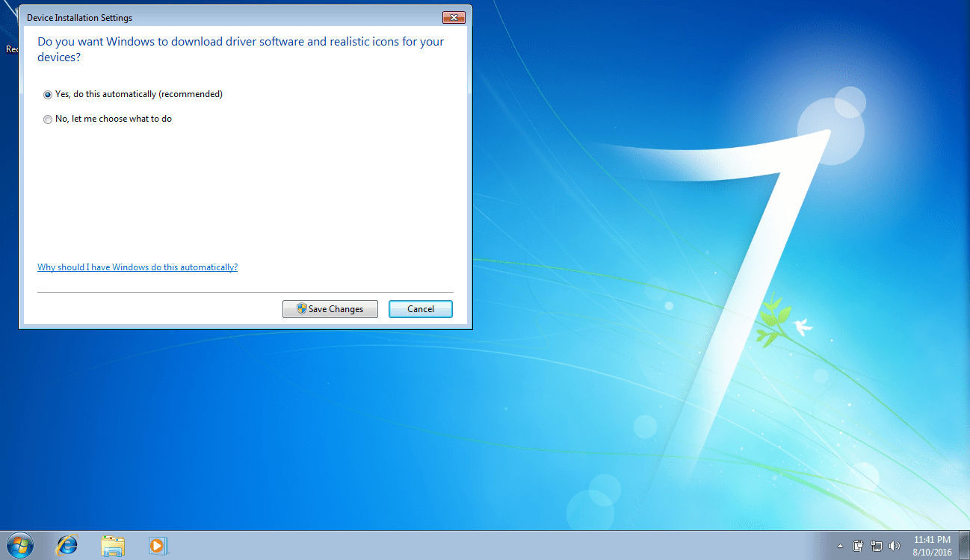Image resolution: width=970 pixels, height=560 pixels.
Task: Open the Windows Start menu
Action: click(20, 546)
